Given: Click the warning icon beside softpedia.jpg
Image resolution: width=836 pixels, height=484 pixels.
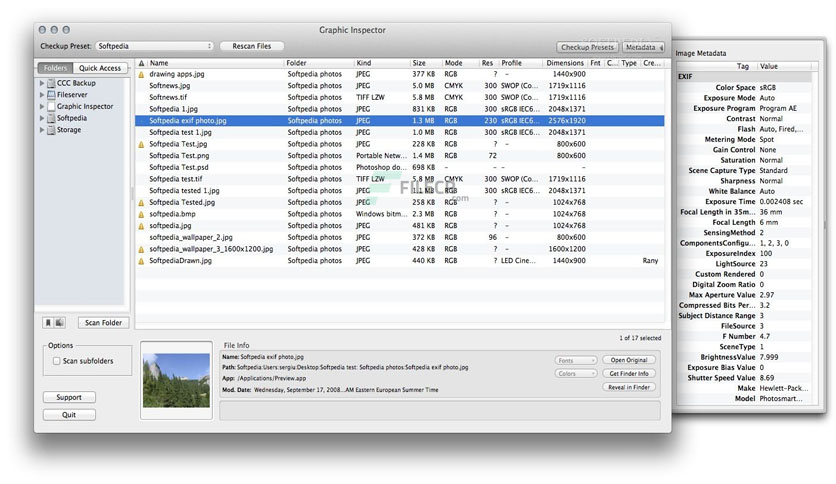Looking at the screenshot, I should [x=141, y=226].
